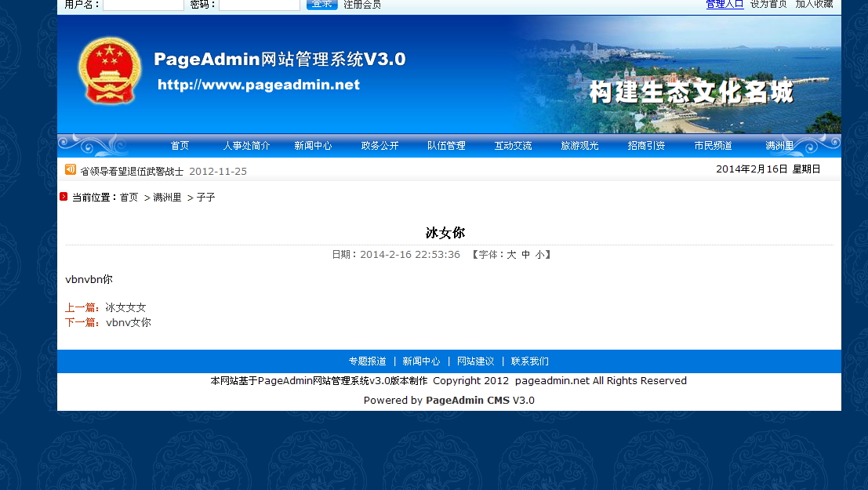
Task: Open 旅游观光 navigation menu item
Action: (x=579, y=146)
